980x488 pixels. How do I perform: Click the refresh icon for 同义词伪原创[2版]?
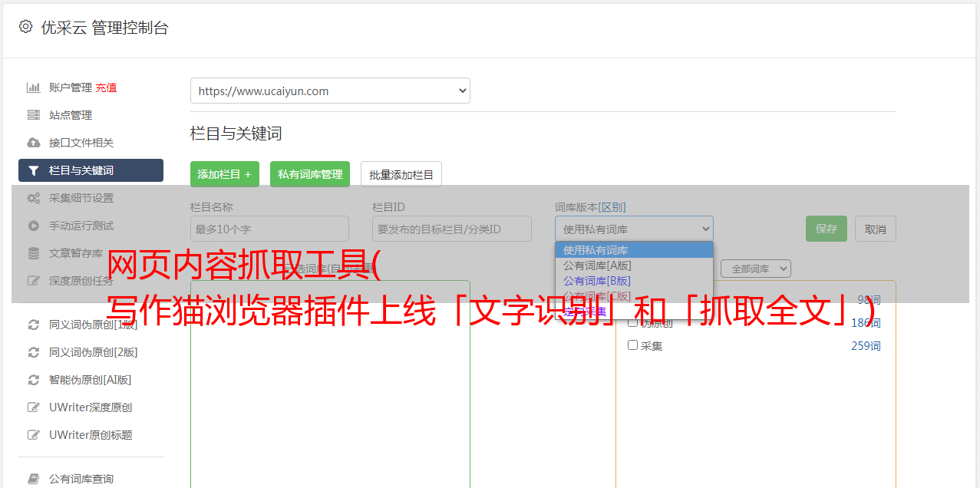pyautogui.click(x=34, y=352)
